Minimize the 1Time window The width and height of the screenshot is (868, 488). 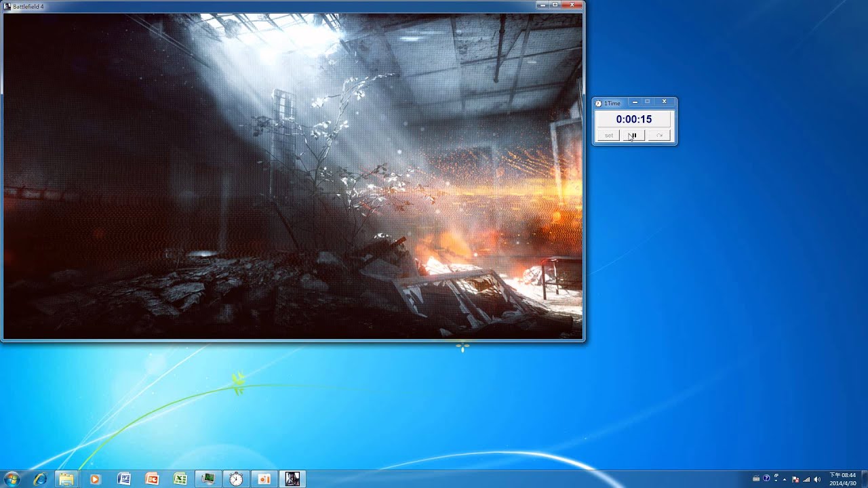click(x=635, y=102)
